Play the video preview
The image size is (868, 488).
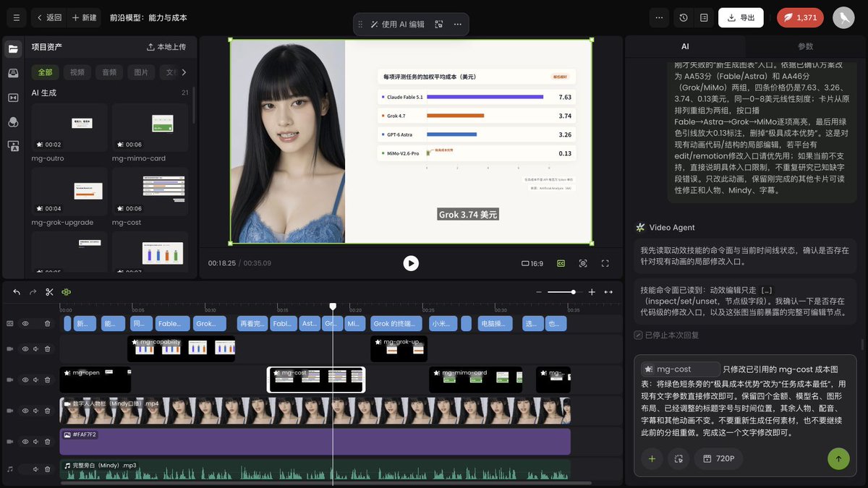point(411,263)
